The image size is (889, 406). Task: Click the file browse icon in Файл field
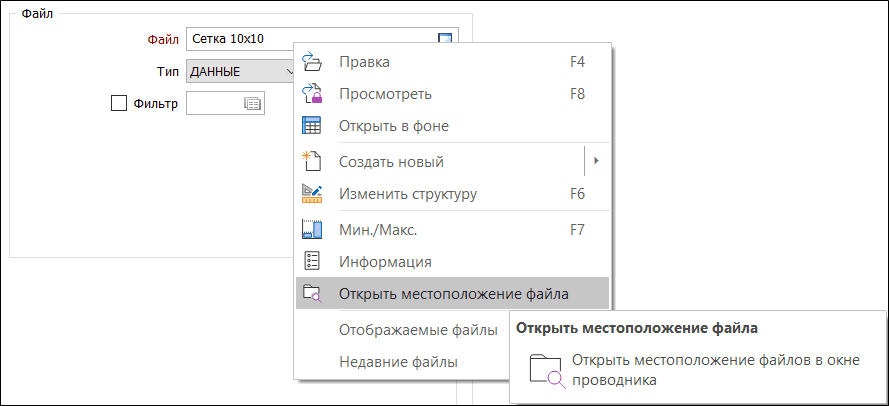(x=446, y=39)
